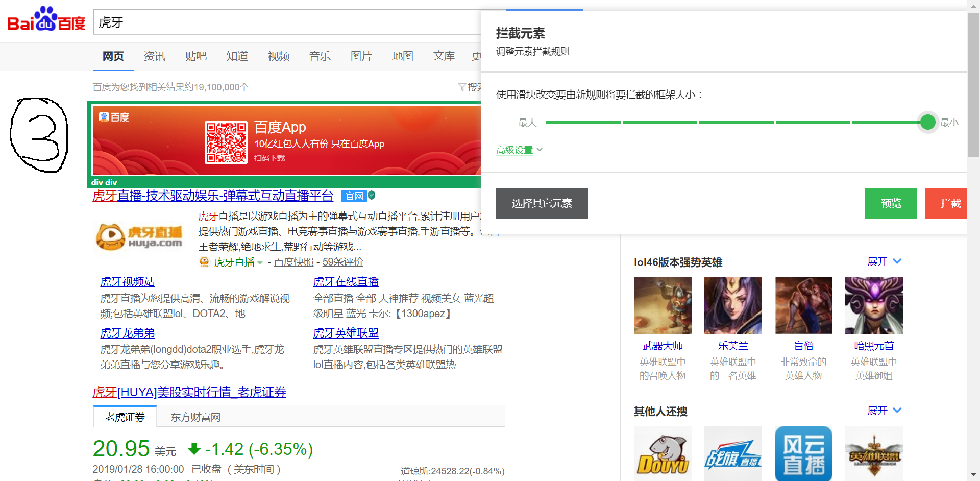Switch to the 图片 tab
Image resolution: width=980 pixels, height=481 pixels.
pos(361,56)
